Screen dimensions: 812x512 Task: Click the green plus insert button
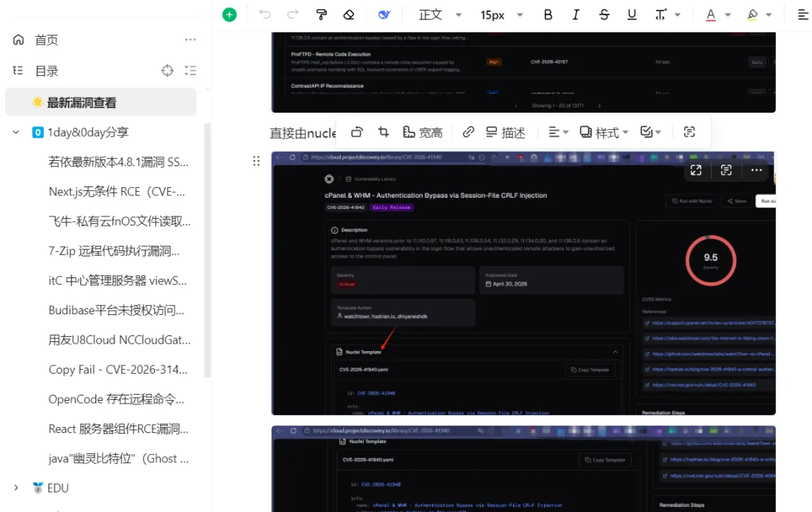[229, 14]
